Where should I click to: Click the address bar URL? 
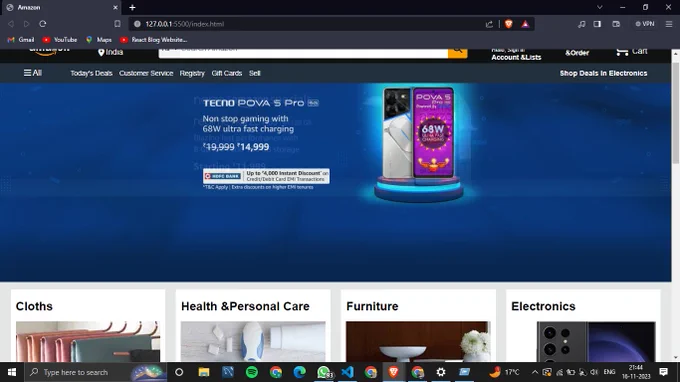185,24
